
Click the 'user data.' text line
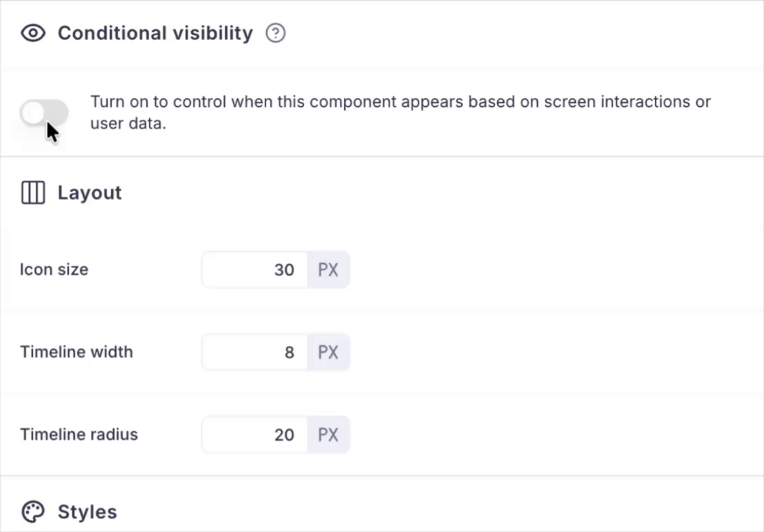pyautogui.click(x=128, y=125)
